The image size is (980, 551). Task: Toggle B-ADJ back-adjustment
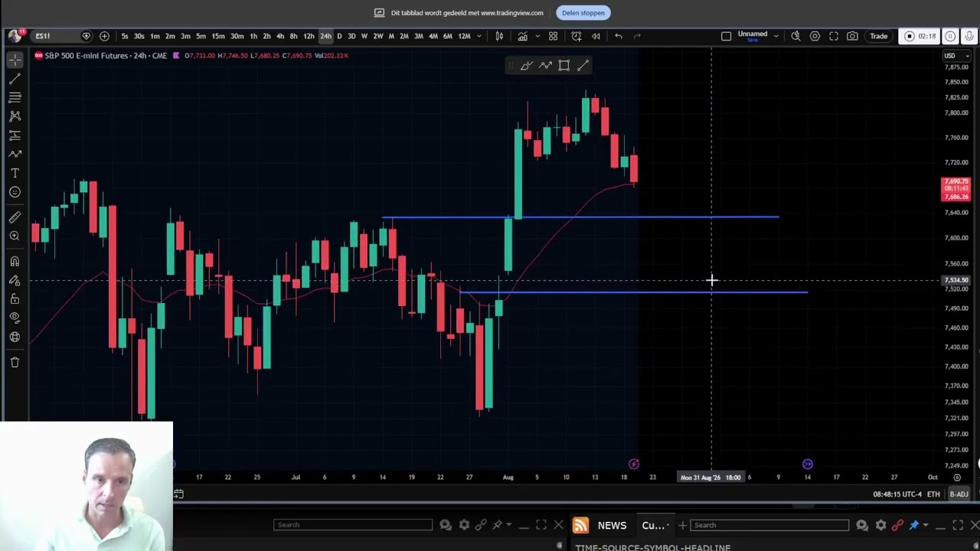point(959,494)
